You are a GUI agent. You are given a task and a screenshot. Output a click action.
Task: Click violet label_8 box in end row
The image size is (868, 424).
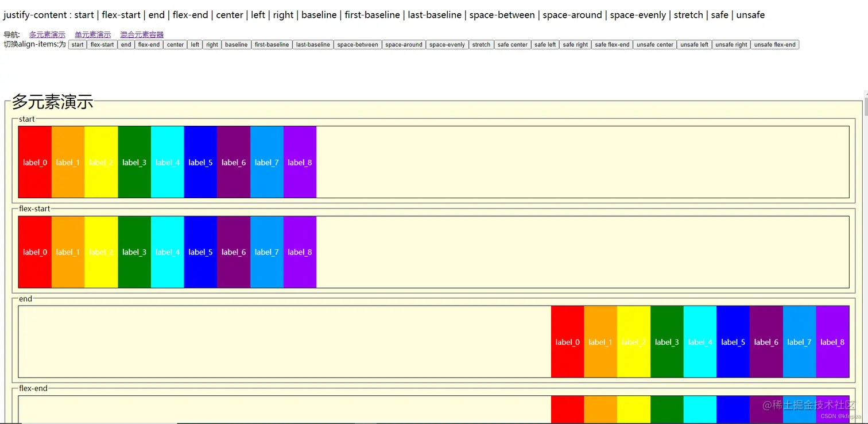[832, 342]
